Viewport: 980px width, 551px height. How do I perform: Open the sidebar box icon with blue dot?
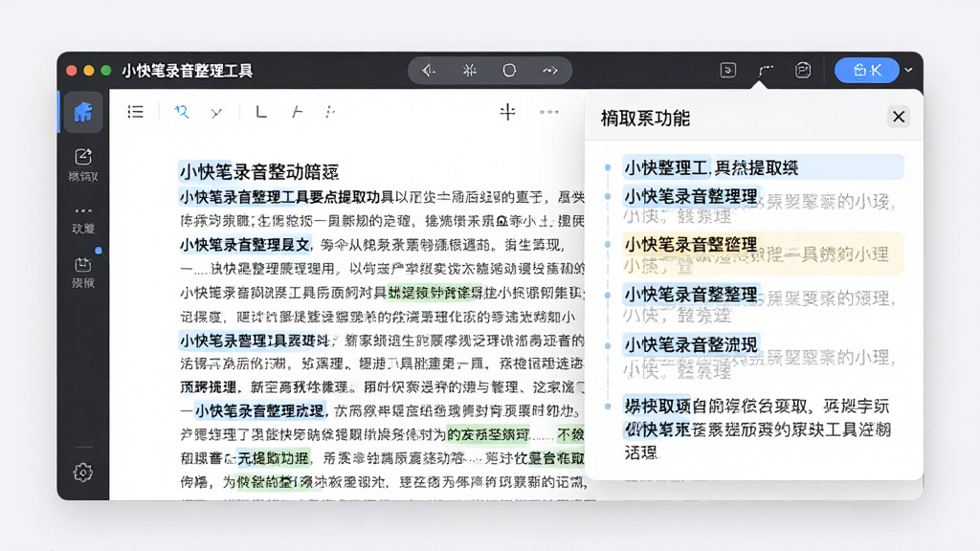(82, 264)
